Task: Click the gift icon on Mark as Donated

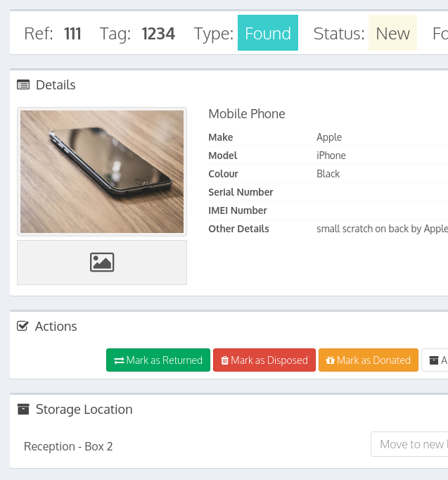Action: point(330,360)
